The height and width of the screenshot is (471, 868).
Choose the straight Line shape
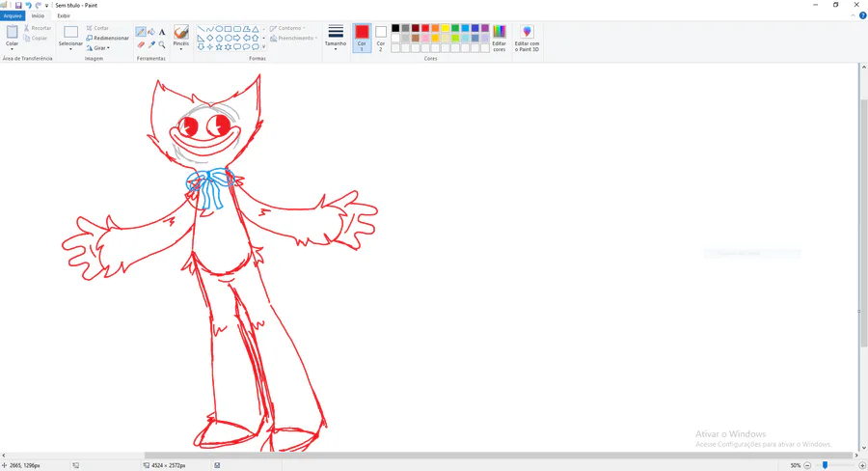tap(201, 29)
